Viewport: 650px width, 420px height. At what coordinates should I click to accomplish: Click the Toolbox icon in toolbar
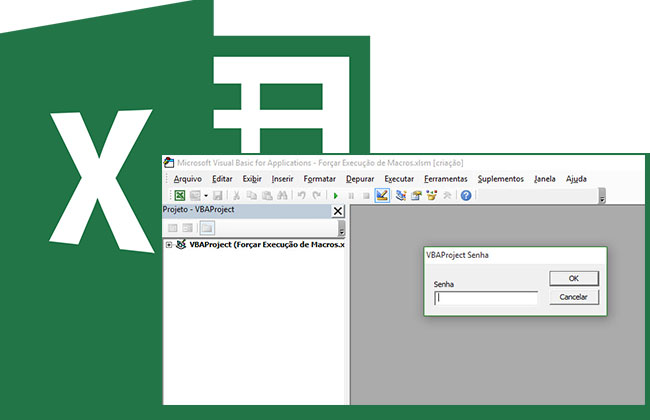click(447, 195)
